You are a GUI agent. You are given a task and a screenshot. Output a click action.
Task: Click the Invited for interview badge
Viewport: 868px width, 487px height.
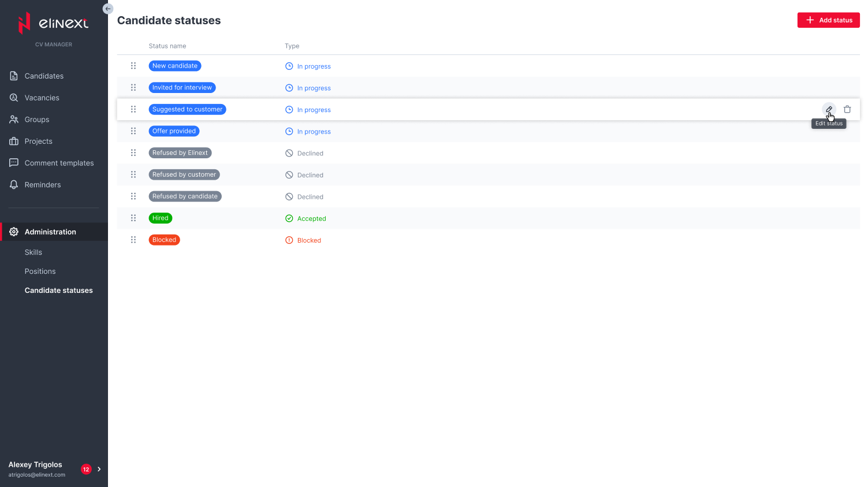click(x=182, y=88)
